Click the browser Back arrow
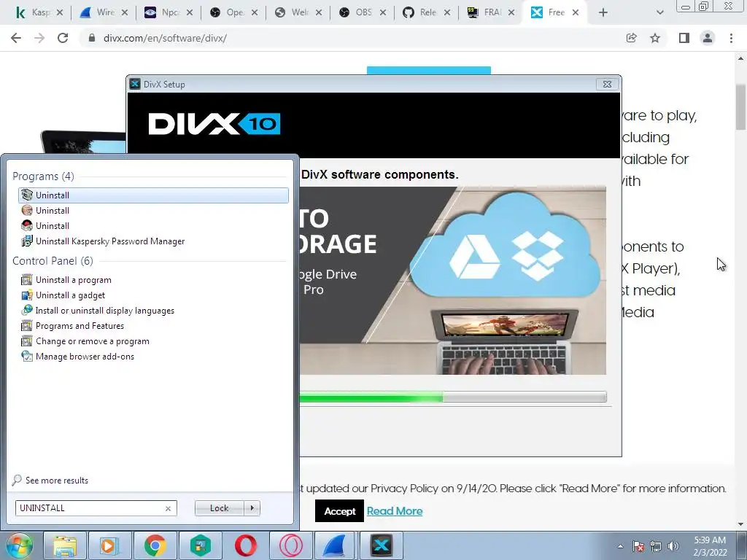747x560 pixels. click(x=16, y=38)
